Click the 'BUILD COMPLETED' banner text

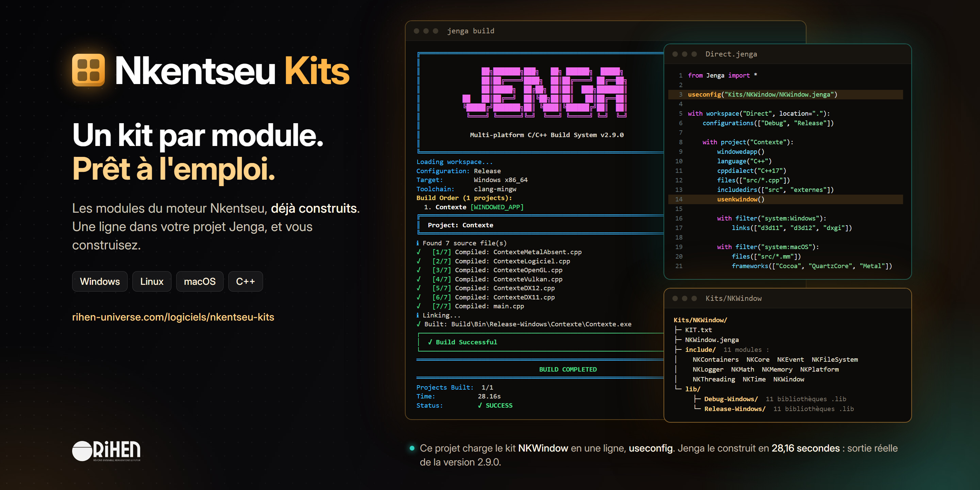[568, 370]
